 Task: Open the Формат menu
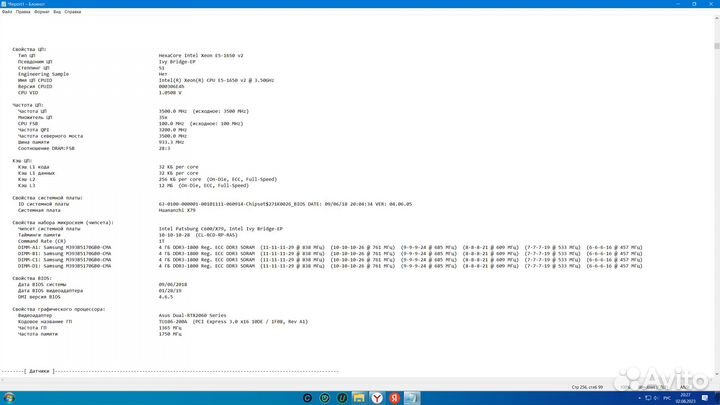pos(42,12)
